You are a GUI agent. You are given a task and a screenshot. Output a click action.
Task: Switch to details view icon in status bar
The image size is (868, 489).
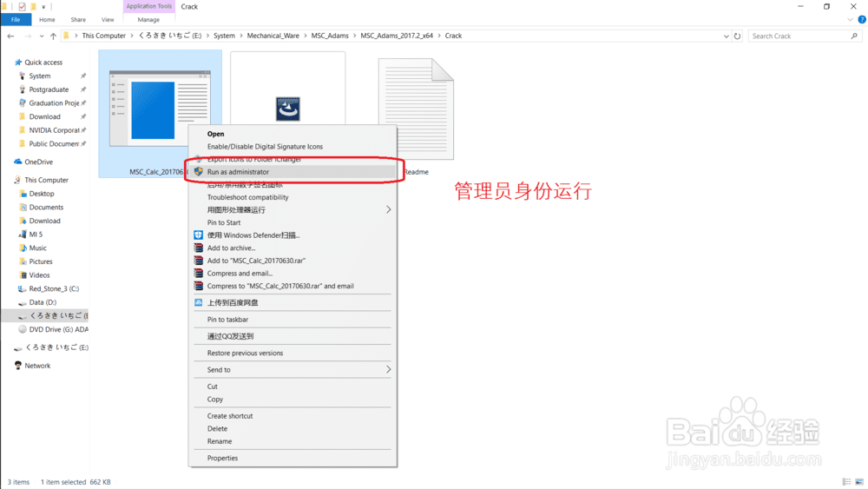pyautogui.click(x=846, y=482)
